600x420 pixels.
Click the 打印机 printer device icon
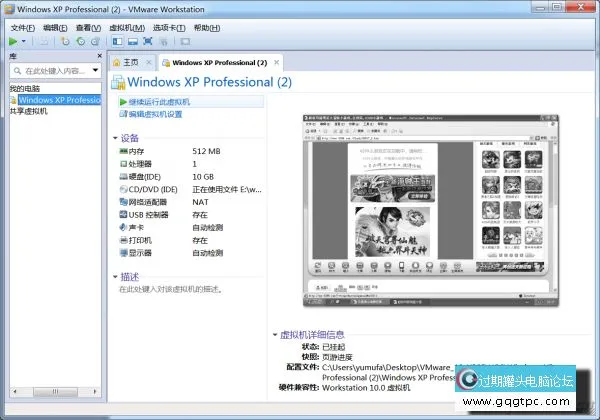pyautogui.click(x=123, y=240)
